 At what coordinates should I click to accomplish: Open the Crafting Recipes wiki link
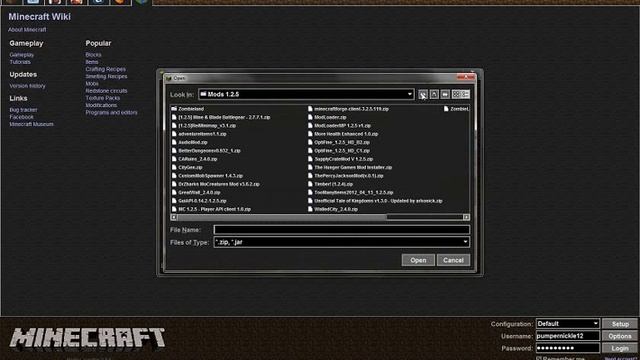tap(106, 69)
